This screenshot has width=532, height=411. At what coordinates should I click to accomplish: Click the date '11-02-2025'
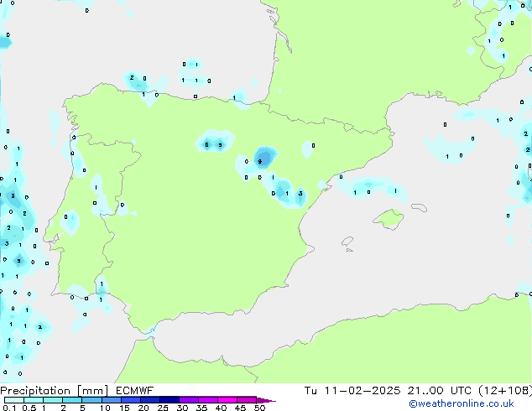pyautogui.click(x=362, y=391)
